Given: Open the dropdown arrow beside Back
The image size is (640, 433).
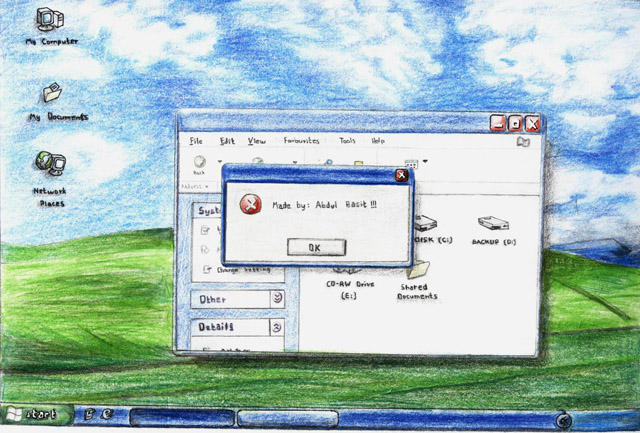Looking at the screenshot, I should click(220, 162).
